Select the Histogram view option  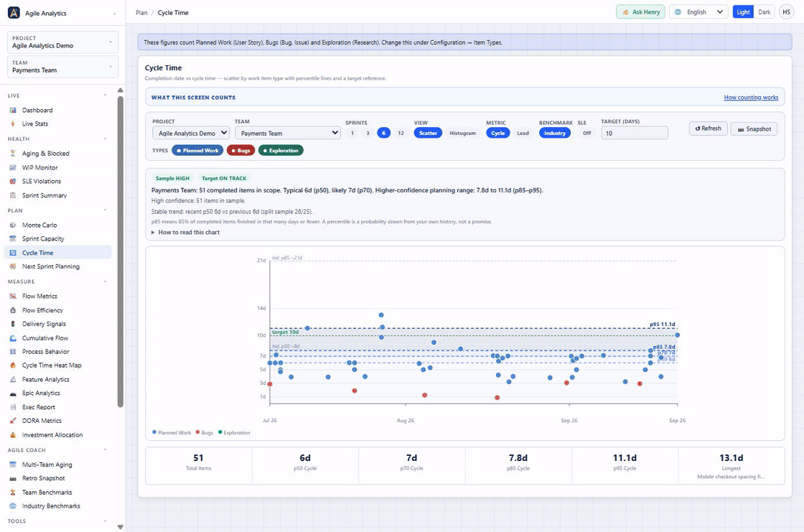[x=462, y=133]
